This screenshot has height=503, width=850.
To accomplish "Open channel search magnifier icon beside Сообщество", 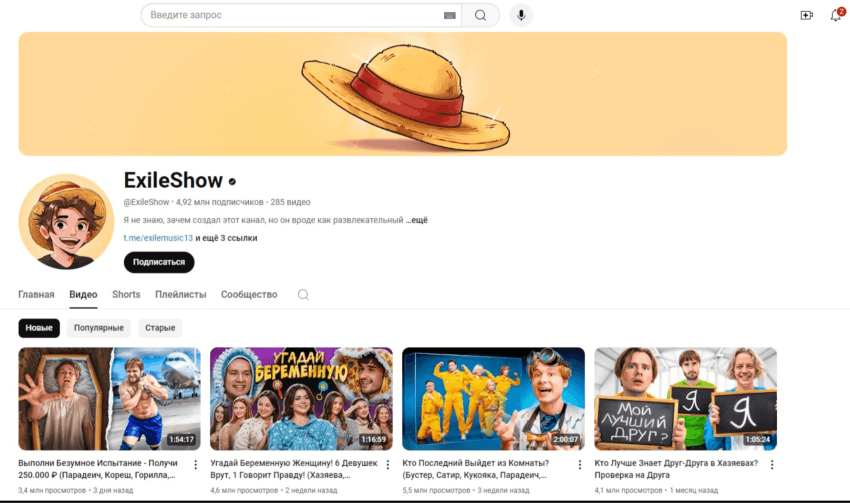I will click(x=303, y=294).
